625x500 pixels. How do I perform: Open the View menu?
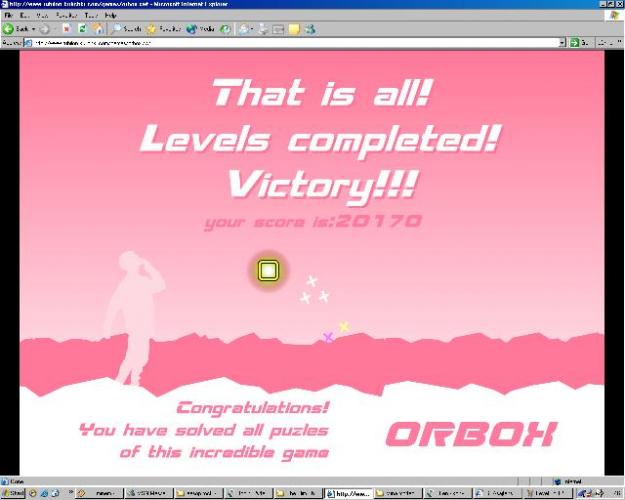41,15
